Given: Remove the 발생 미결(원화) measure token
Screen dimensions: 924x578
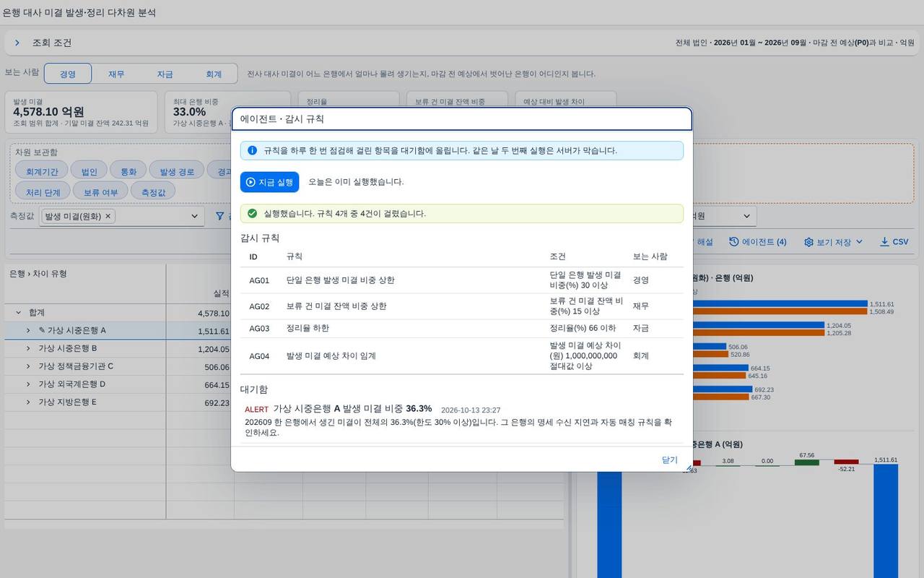Looking at the screenshot, I should [108, 216].
